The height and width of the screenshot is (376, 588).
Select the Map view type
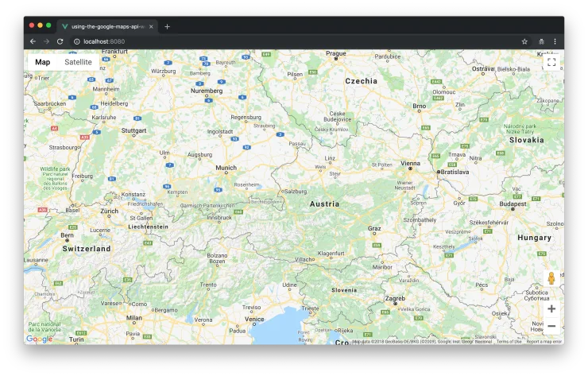click(x=43, y=62)
